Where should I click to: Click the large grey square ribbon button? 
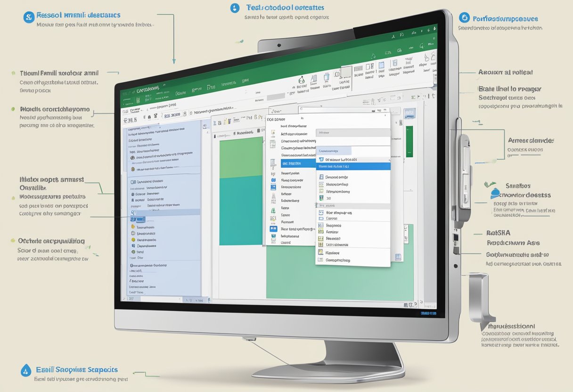(x=346, y=72)
